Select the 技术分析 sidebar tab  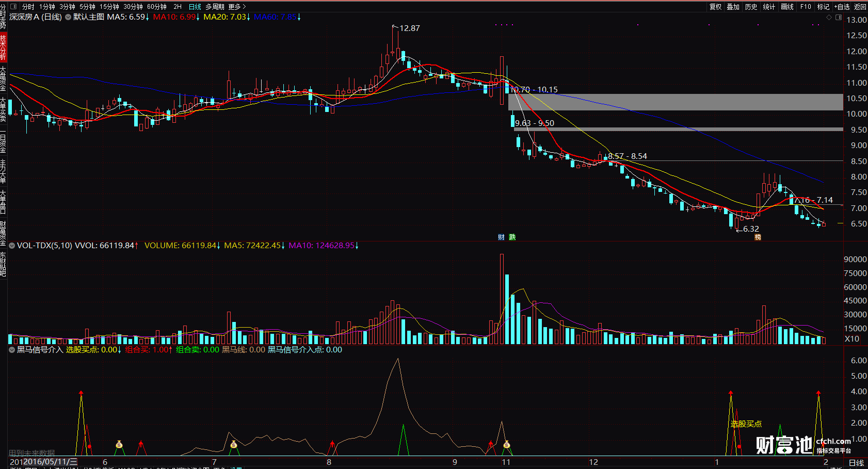click(3, 47)
